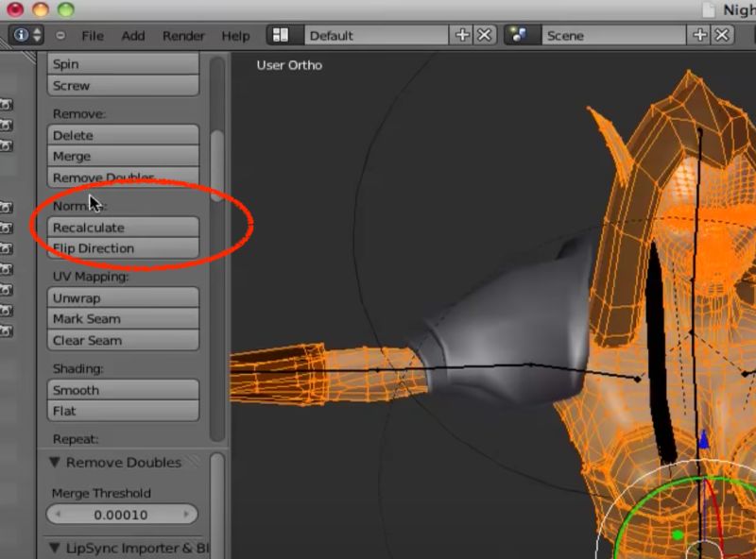
Task: Delete the current Scene with the X icon
Action: (722, 35)
